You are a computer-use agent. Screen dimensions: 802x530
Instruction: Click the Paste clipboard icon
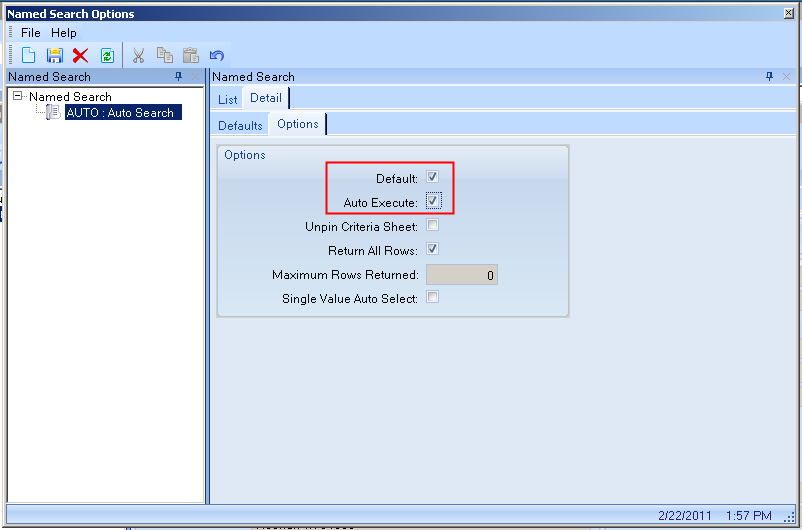[x=191, y=55]
